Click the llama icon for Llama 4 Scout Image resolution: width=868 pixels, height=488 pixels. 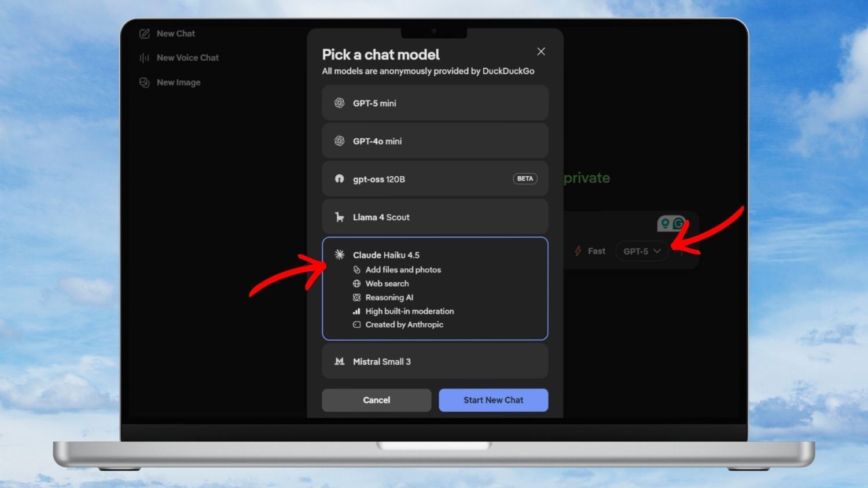point(340,217)
